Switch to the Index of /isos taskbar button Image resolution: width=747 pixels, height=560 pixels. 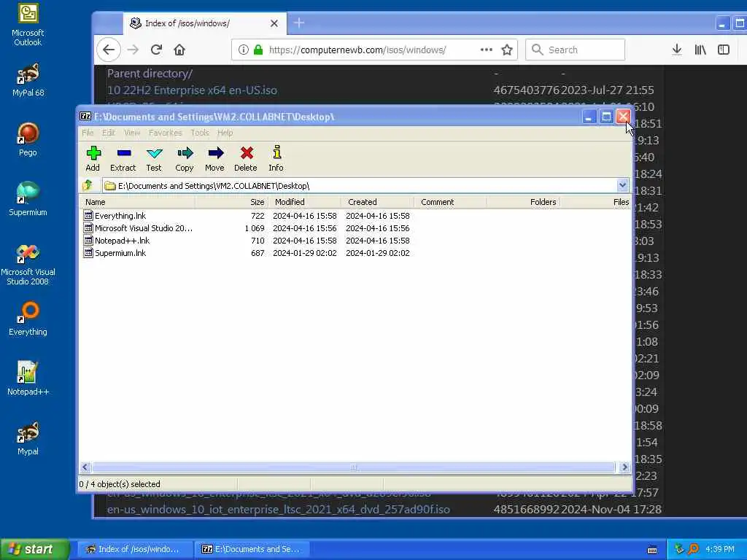pyautogui.click(x=134, y=549)
